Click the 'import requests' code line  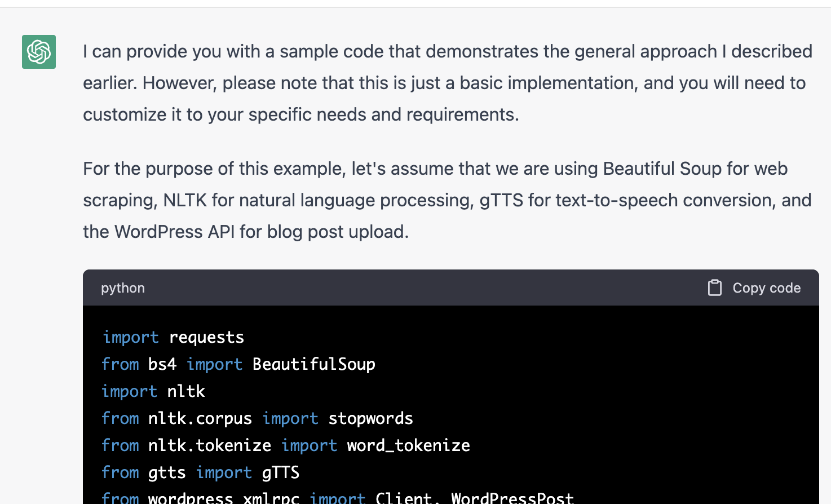173,337
